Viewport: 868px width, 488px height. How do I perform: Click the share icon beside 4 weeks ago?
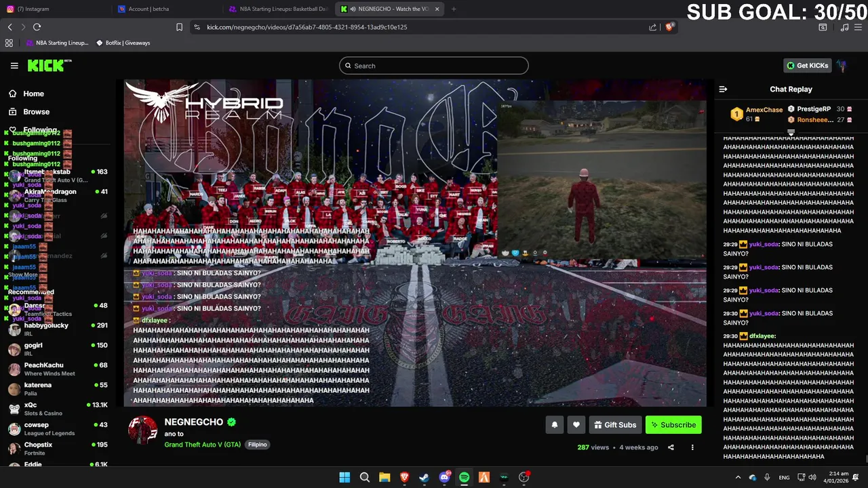pyautogui.click(x=671, y=447)
